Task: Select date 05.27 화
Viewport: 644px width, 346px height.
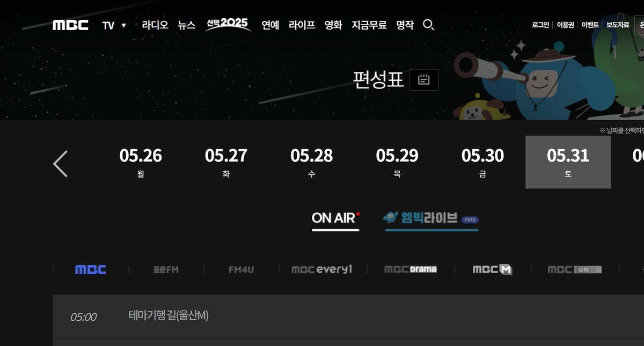Action: [x=226, y=162]
